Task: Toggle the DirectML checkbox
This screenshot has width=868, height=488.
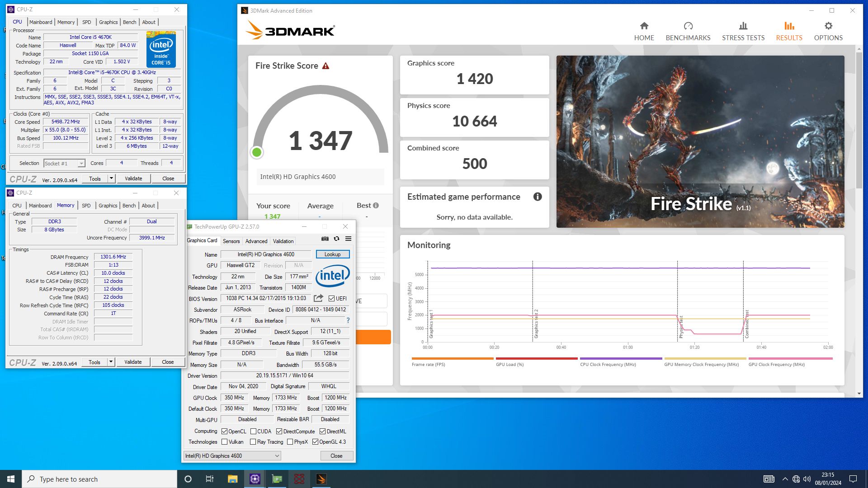Action: click(322, 432)
